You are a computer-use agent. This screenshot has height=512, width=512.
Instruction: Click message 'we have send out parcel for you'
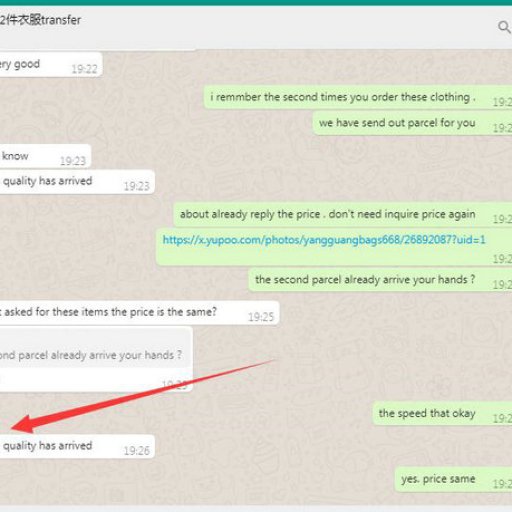[397, 123]
